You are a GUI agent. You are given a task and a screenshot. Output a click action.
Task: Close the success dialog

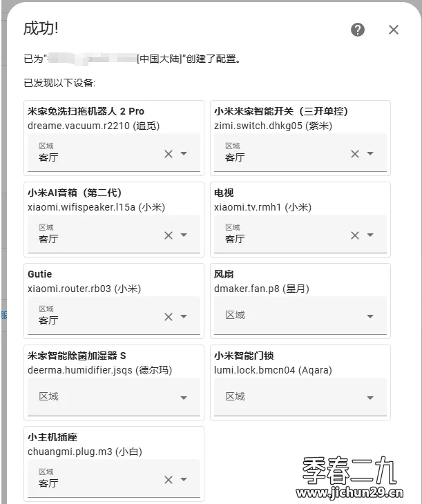click(x=394, y=30)
